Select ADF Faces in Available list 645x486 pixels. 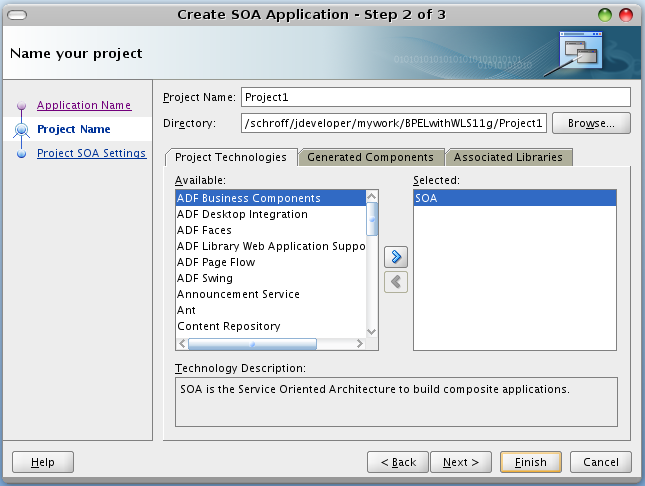coord(205,230)
